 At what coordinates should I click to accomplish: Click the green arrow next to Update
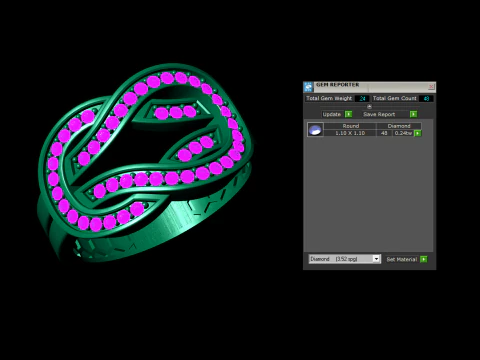coord(348,114)
